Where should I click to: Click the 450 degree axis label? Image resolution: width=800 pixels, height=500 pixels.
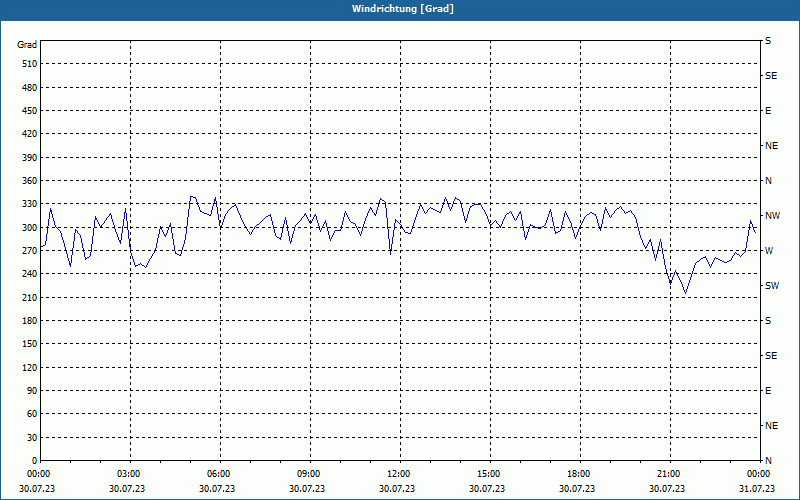click(x=29, y=111)
